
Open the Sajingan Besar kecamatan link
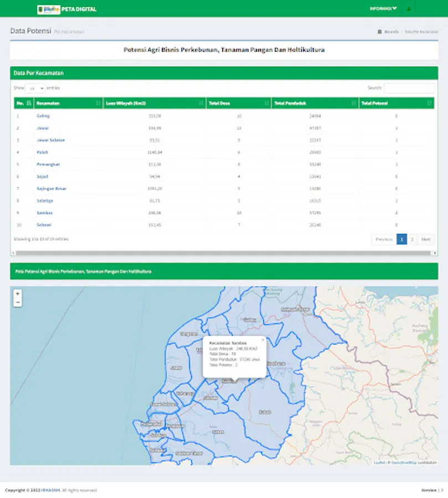pos(52,188)
